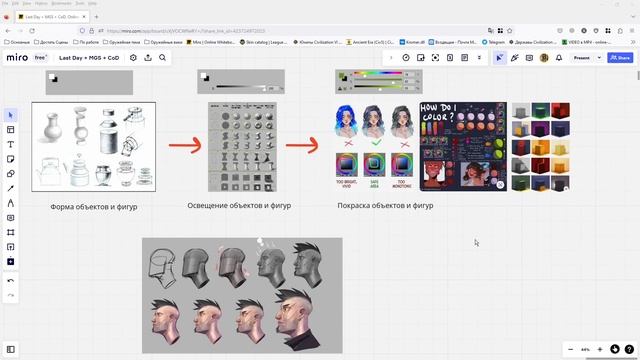The height and width of the screenshot is (360, 640).
Task: Select the cursor selection tool in left toolbar
Action: pos(11,115)
